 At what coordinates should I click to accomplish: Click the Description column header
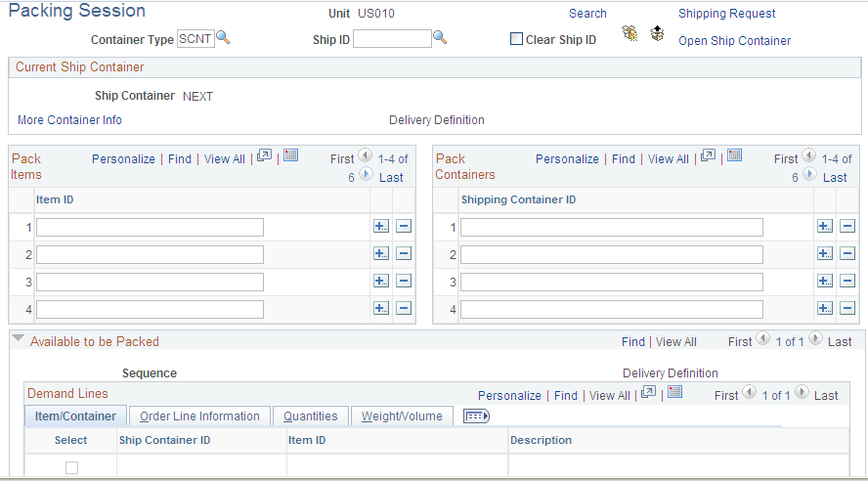point(541,440)
